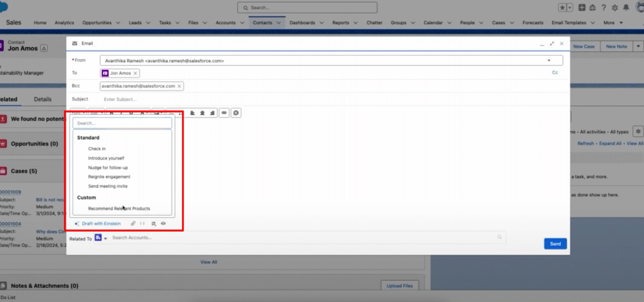Remove the Jon Amos recipient pill
The height and width of the screenshot is (302, 644).
coord(135,73)
